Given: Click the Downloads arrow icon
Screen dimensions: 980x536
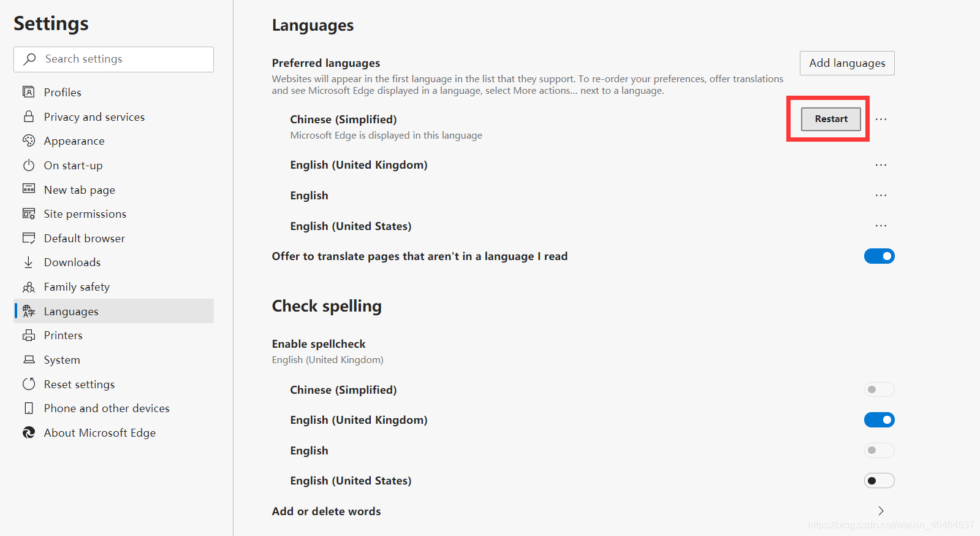Looking at the screenshot, I should (29, 262).
